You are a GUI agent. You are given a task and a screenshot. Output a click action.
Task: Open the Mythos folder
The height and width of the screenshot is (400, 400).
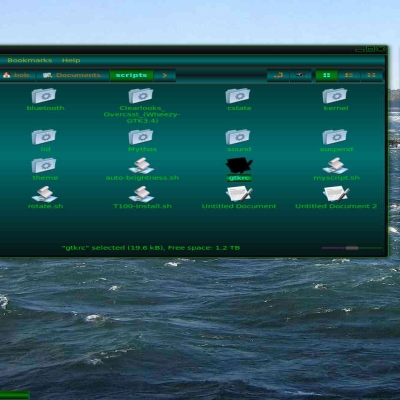141,137
